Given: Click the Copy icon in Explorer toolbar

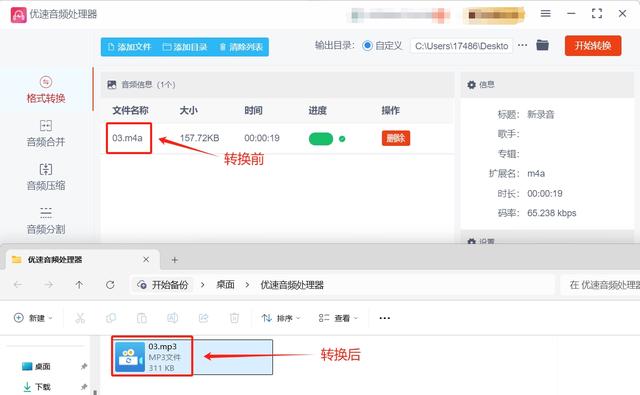Looking at the screenshot, I should click(111, 318).
